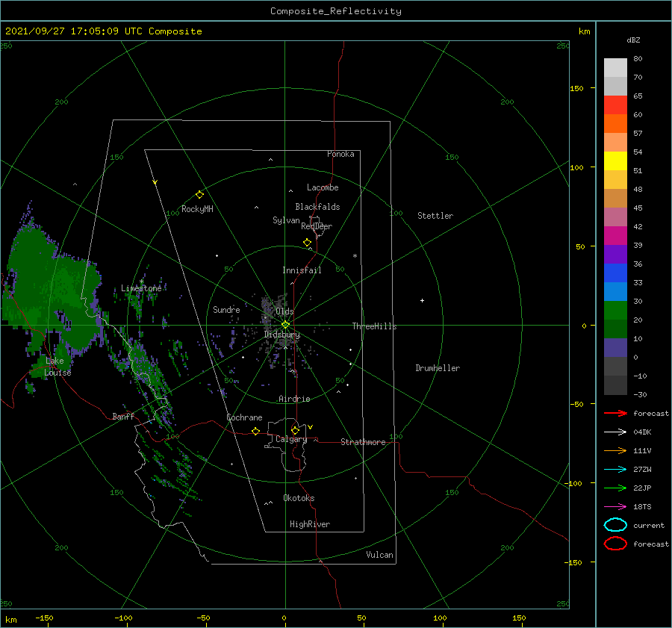Click the green 22JP arrow icon

coord(615,488)
